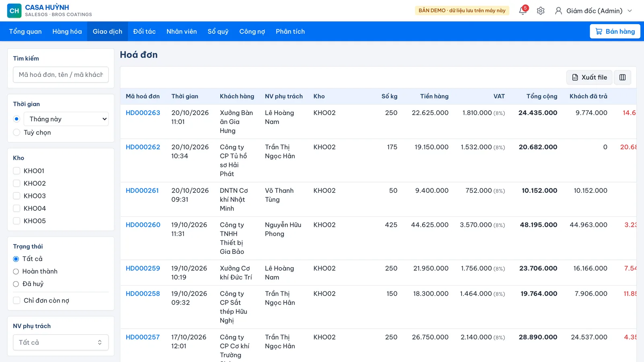Check the KHO03 warehouse checkbox
644x362 pixels.
coord(17,196)
